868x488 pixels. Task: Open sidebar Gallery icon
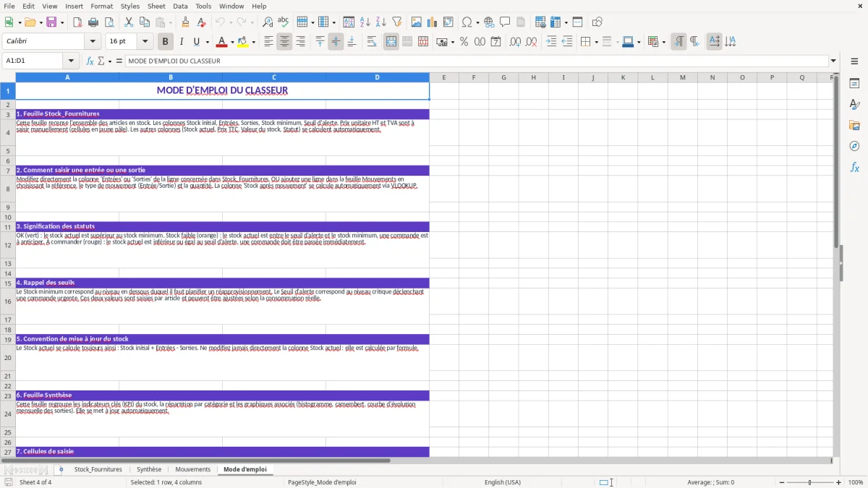click(854, 125)
